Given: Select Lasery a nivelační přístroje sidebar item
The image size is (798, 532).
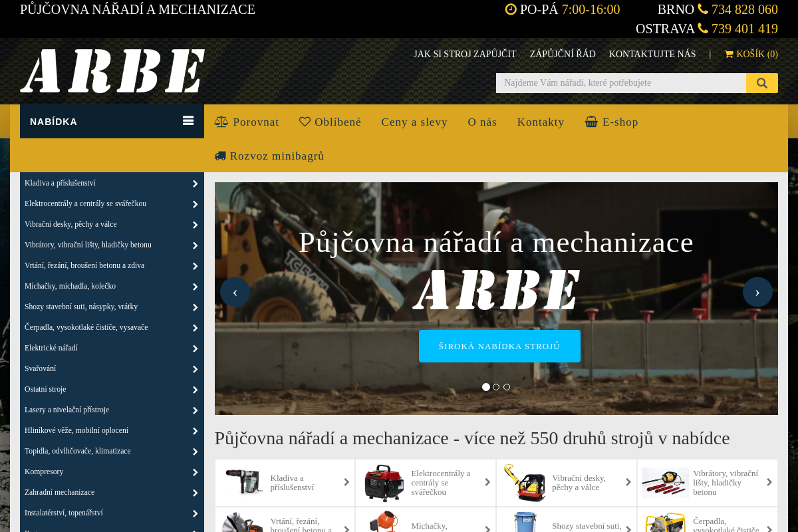Looking at the screenshot, I should (x=112, y=410).
